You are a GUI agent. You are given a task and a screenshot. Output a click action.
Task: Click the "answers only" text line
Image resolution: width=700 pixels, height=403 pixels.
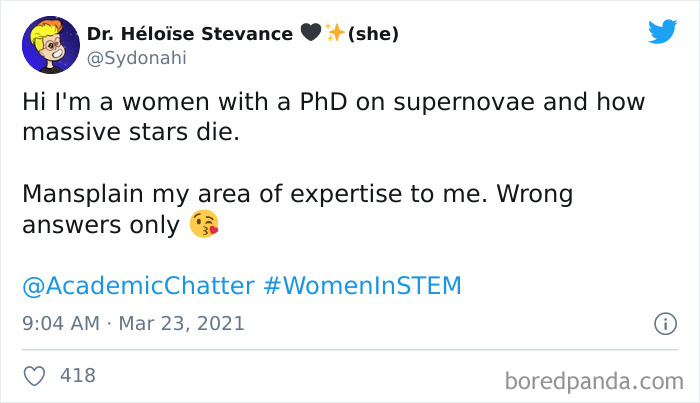click(100, 225)
